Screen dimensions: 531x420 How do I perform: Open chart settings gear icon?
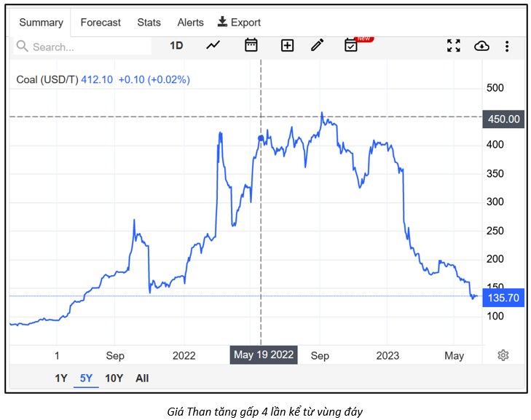coord(503,355)
